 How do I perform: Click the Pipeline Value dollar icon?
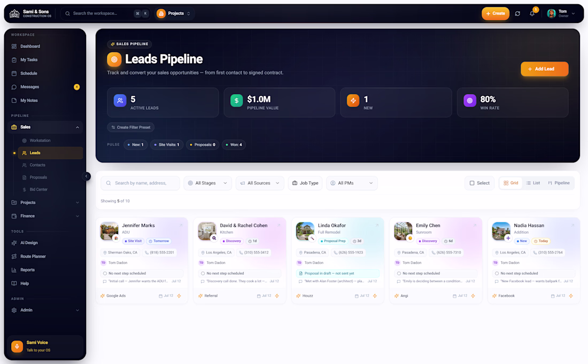[x=237, y=100]
